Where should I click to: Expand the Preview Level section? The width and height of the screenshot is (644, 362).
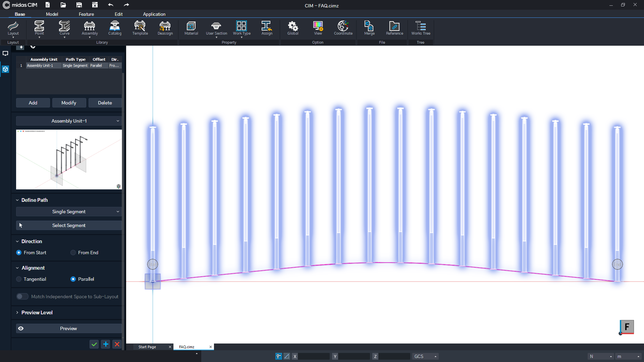coord(37,312)
